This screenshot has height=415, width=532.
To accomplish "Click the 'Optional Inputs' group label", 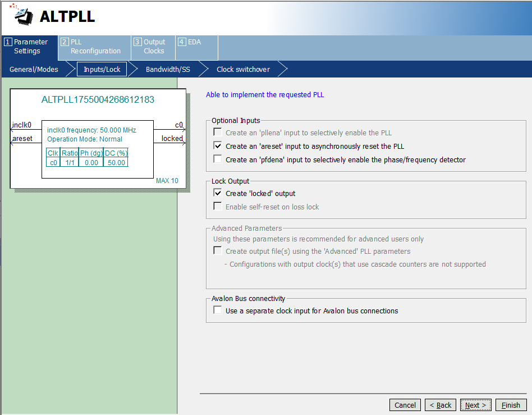I will [236, 121].
